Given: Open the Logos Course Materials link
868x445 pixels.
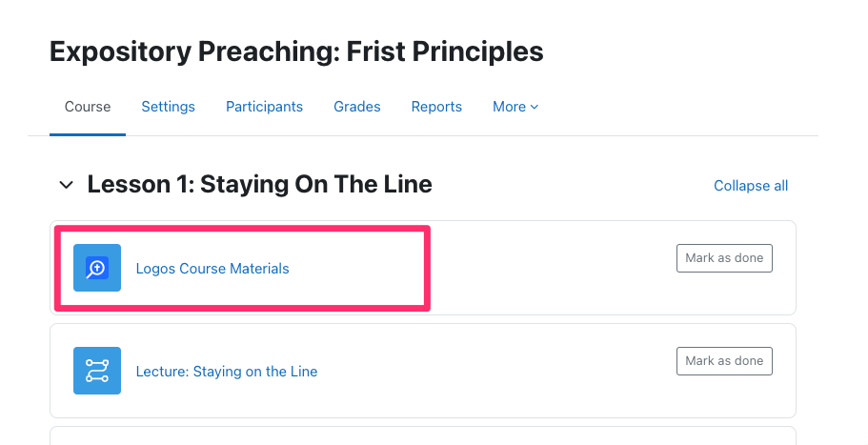Looking at the screenshot, I should 212,269.
